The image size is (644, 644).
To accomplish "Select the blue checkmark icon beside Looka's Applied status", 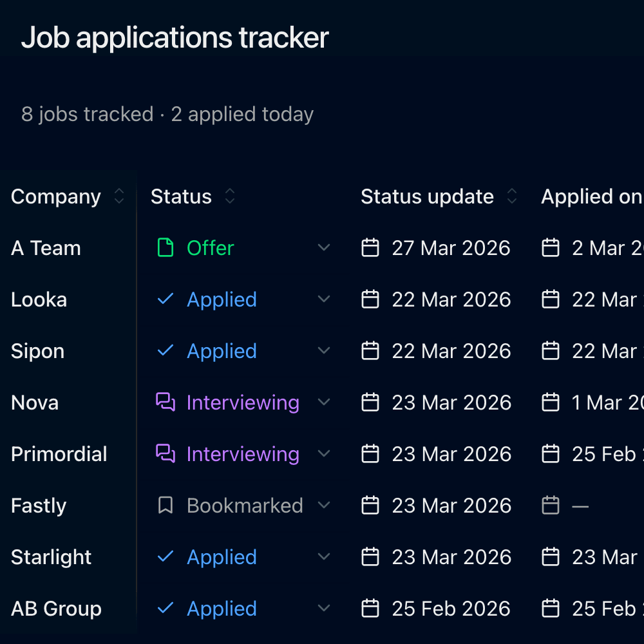I will pyautogui.click(x=166, y=299).
